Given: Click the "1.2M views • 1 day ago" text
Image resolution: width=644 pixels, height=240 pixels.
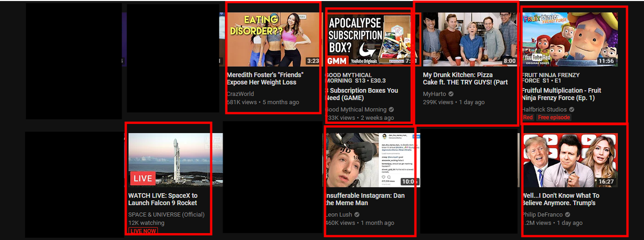Looking at the screenshot, I should (x=552, y=223).
